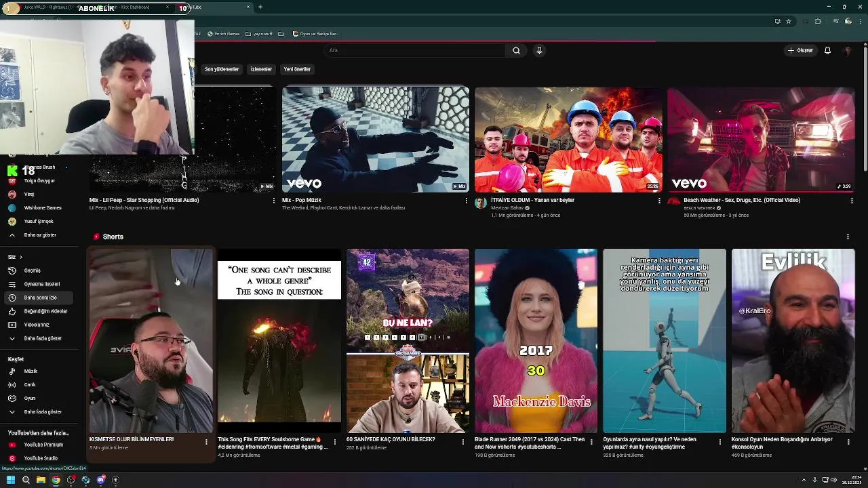Expand the Siz section chevron
This screenshot has width=868, height=488.
(x=20, y=257)
